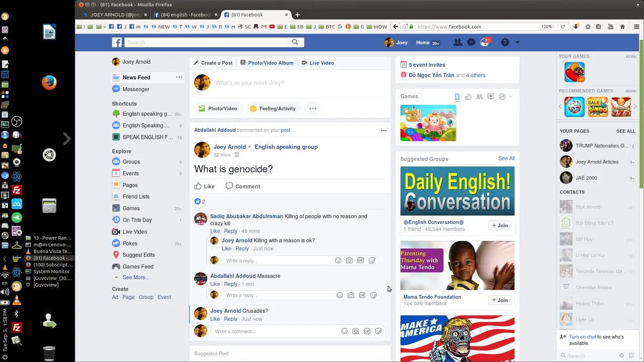644x362 pixels.
Task: Bookmark this page with the star icon
Action: [588, 27]
